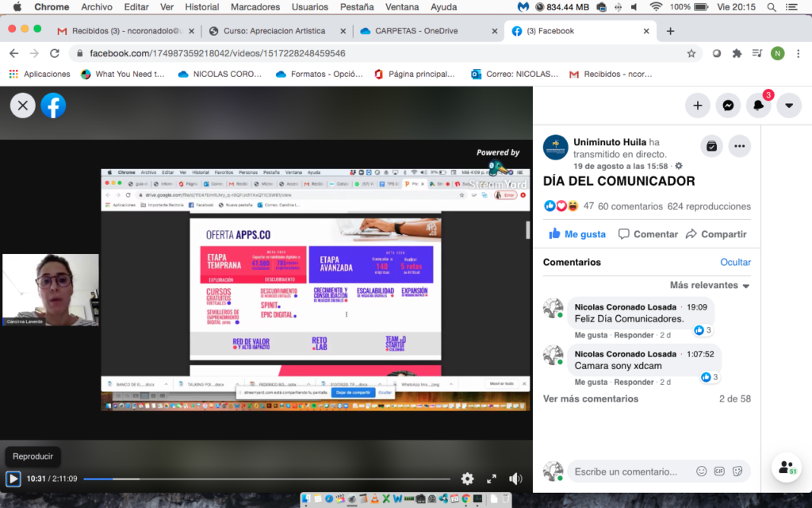The image size is (812, 508).
Task: Open the Formatos - Opció bookmark
Action: coord(320,74)
